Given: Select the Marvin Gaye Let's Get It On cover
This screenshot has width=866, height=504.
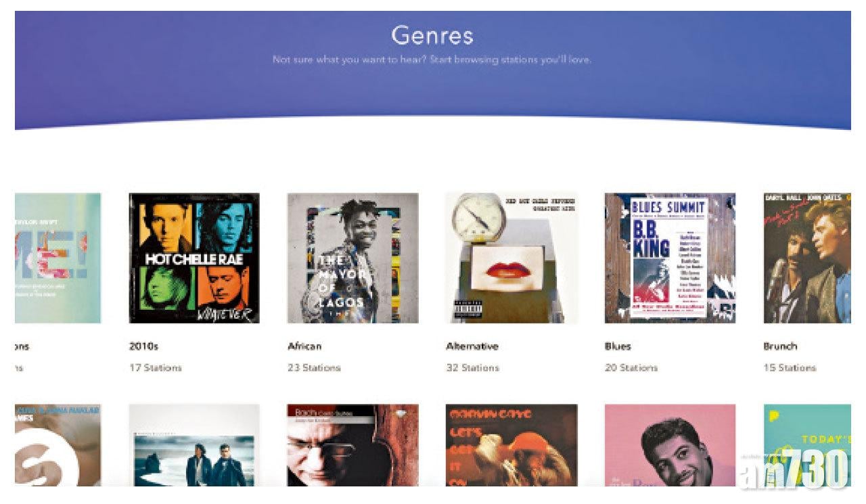Looking at the screenshot, I should coord(511,445).
